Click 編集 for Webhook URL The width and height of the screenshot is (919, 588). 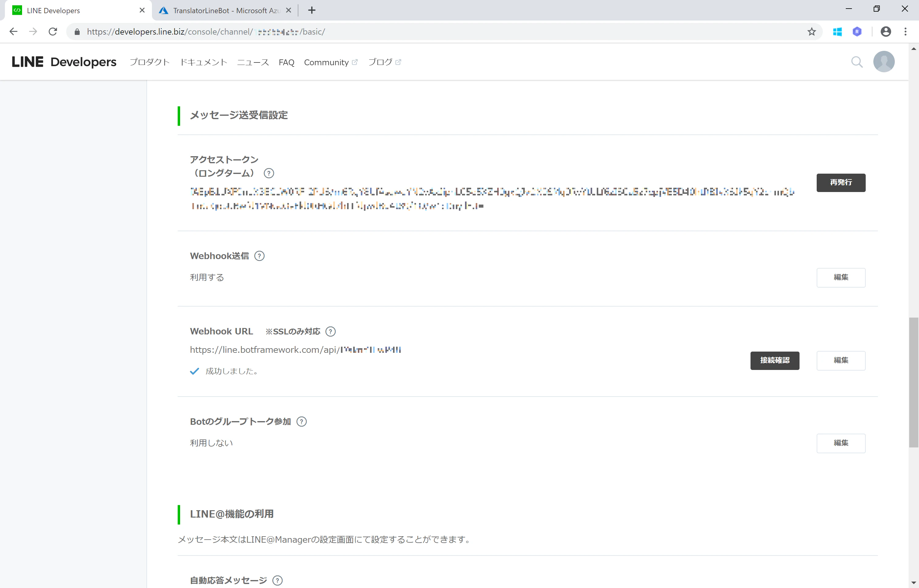coord(841,360)
